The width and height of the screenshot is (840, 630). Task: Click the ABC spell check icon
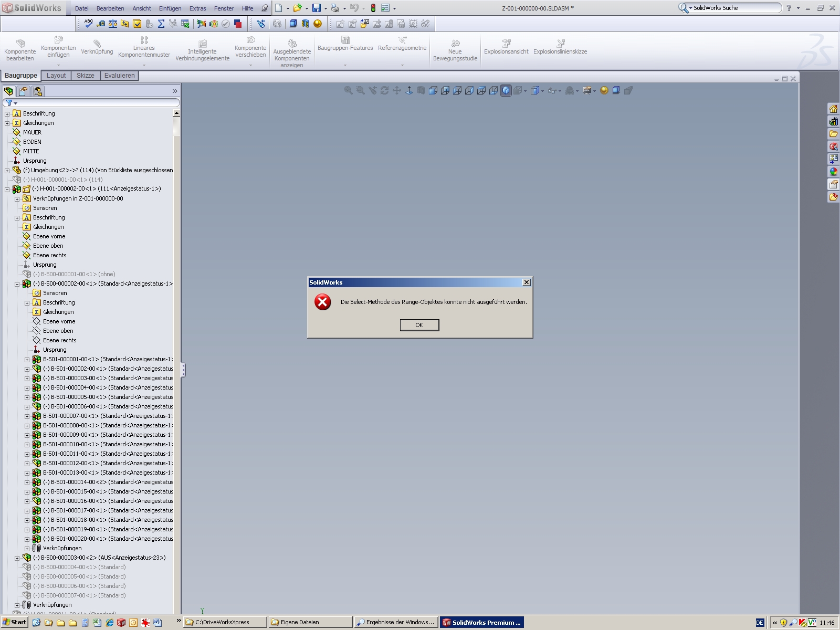(89, 24)
